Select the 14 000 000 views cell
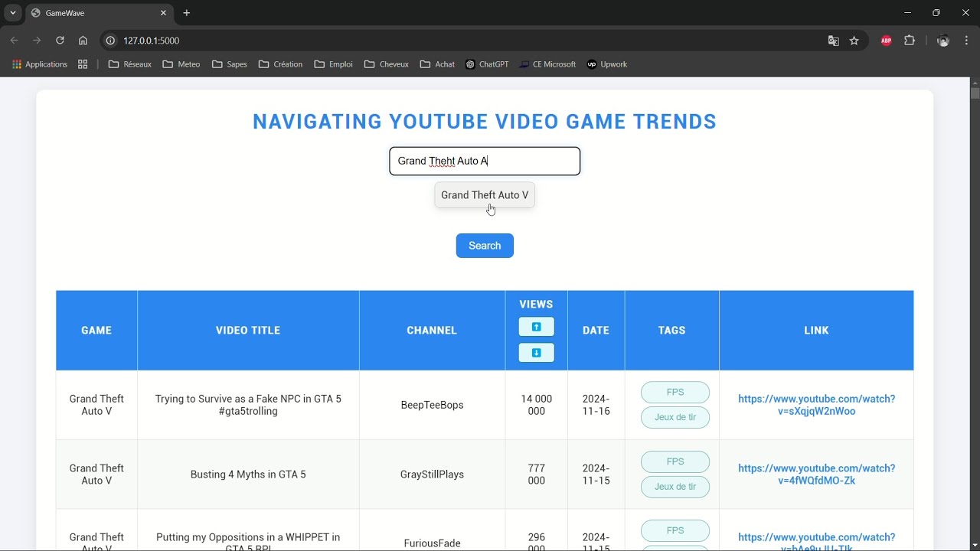Viewport: 980px width, 551px height. point(536,405)
